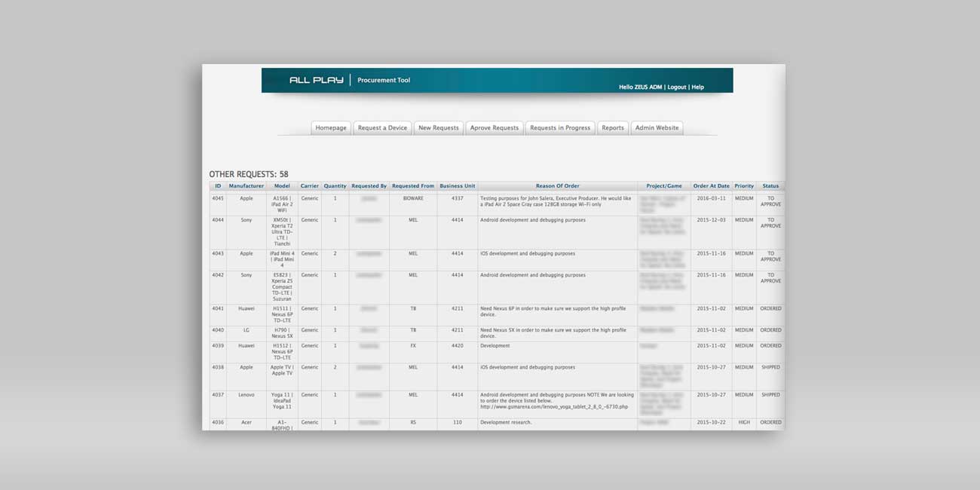Open the Help link in header
980x490 pixels.
697,87
